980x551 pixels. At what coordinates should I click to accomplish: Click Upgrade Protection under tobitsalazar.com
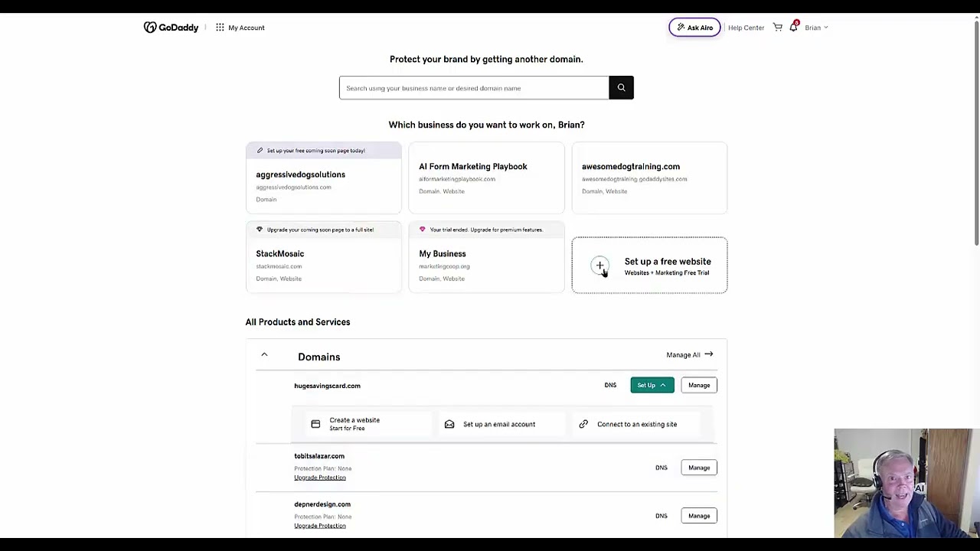coord(320,478)
